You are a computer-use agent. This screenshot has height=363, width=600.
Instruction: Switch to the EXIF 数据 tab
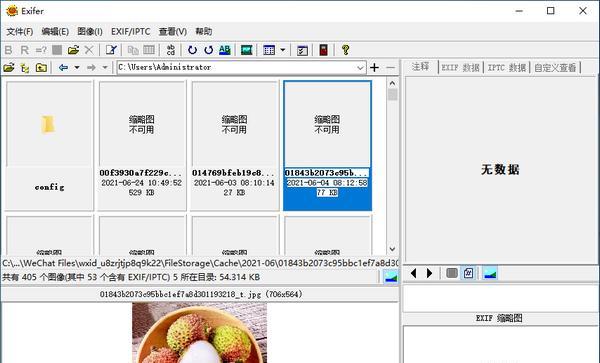click(x=460, y=68)
